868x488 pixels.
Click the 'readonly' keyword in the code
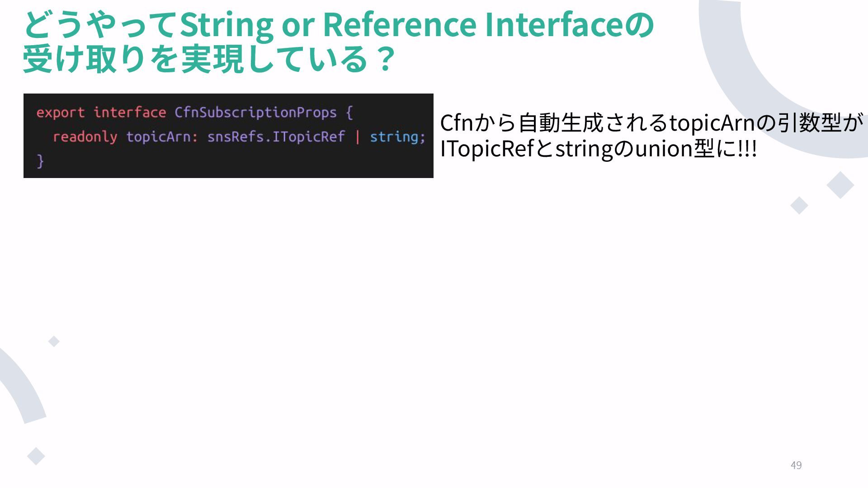(85, 137)
